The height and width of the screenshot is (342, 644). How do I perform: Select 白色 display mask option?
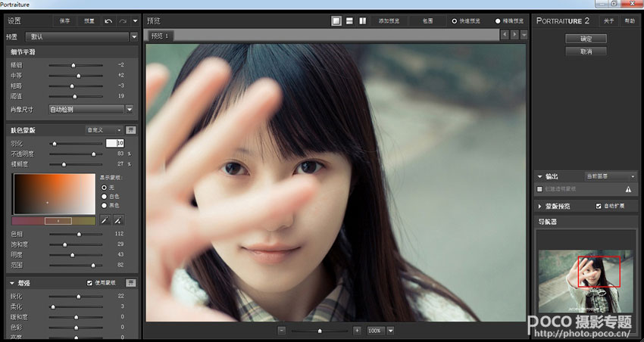(x=105, y=197)
